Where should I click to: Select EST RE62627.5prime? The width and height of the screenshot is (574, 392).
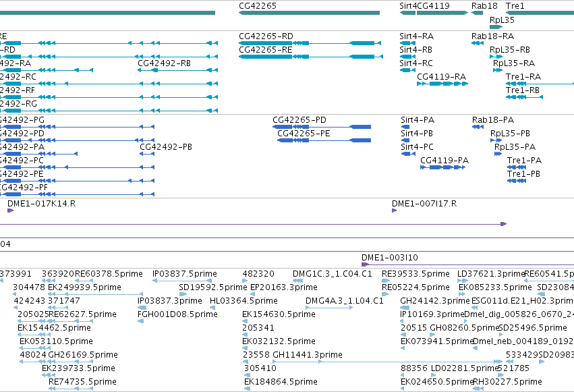pos(71,321)
